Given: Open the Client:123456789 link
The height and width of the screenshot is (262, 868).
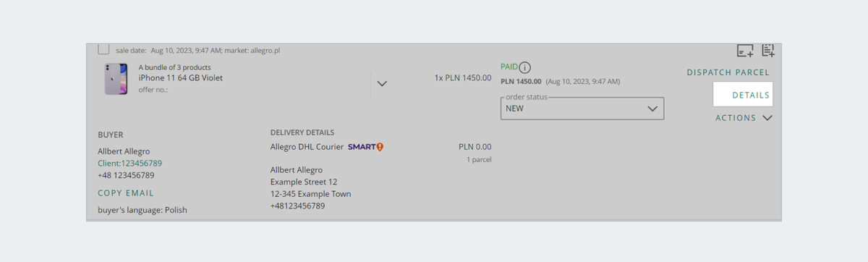Looking at the screenshot, I should pyautogui.click(x=130, y=163).
